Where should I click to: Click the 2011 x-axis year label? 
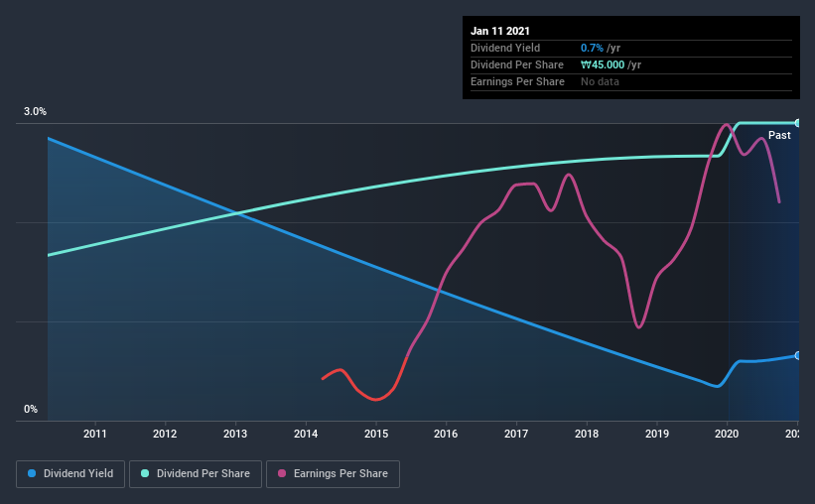pos(95,434)
